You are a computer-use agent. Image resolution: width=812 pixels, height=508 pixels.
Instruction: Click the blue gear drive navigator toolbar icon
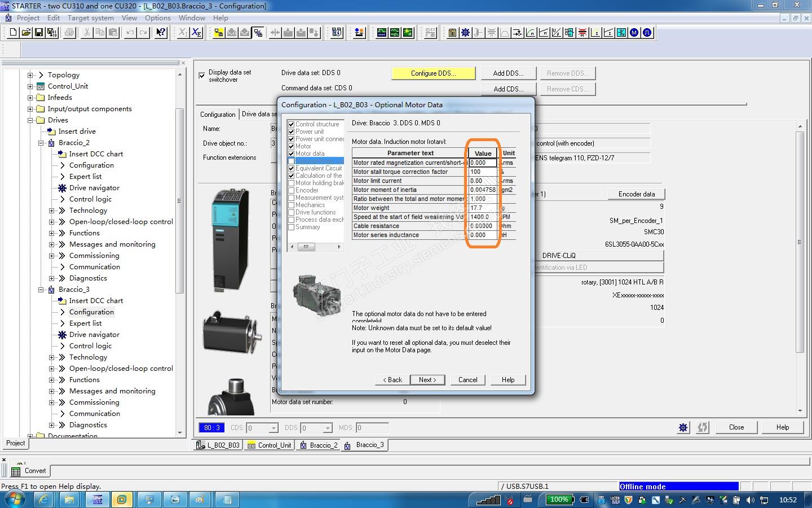tap(465, 33)
